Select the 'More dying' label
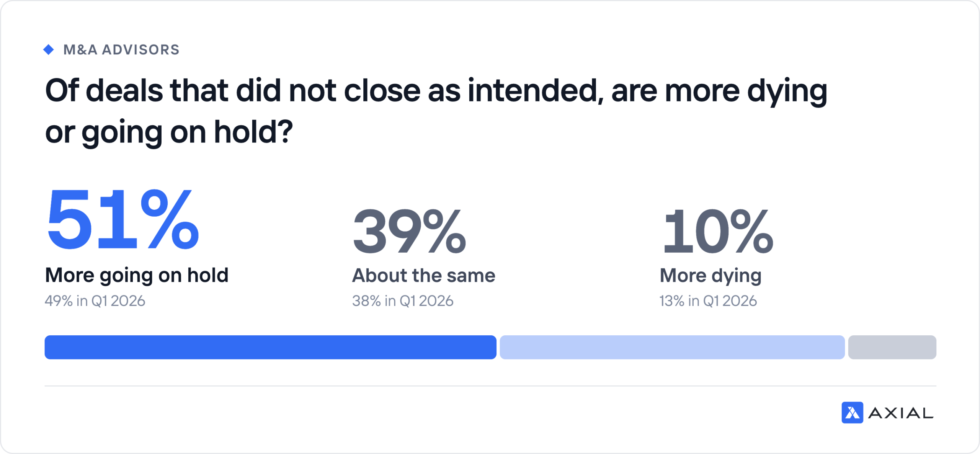980x454 pixels. click(x=710, y=276)
